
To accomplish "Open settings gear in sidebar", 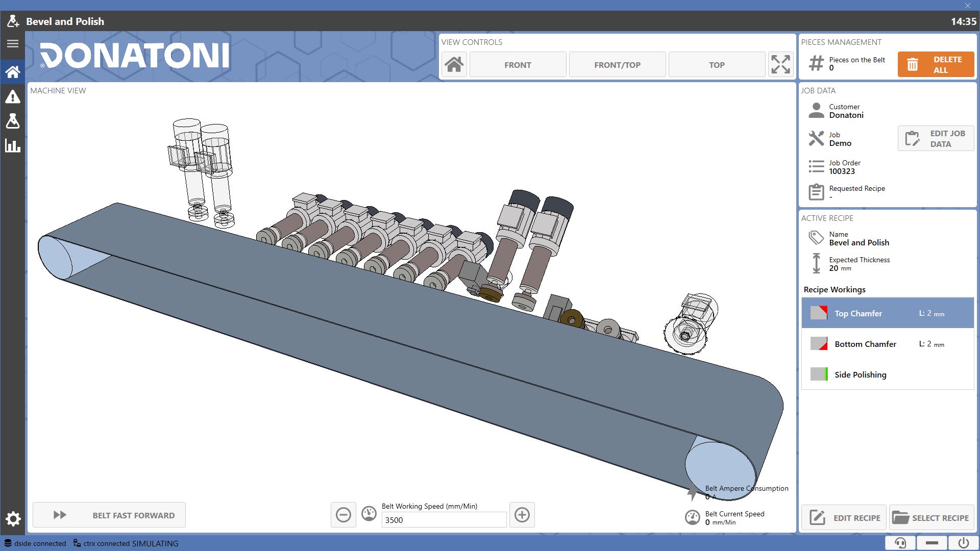I will point(13,519).
